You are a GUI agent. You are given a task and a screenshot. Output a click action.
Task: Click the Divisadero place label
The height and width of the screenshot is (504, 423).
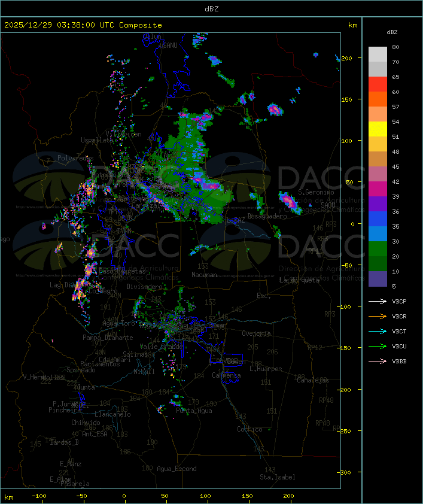[x=145, y=286]
